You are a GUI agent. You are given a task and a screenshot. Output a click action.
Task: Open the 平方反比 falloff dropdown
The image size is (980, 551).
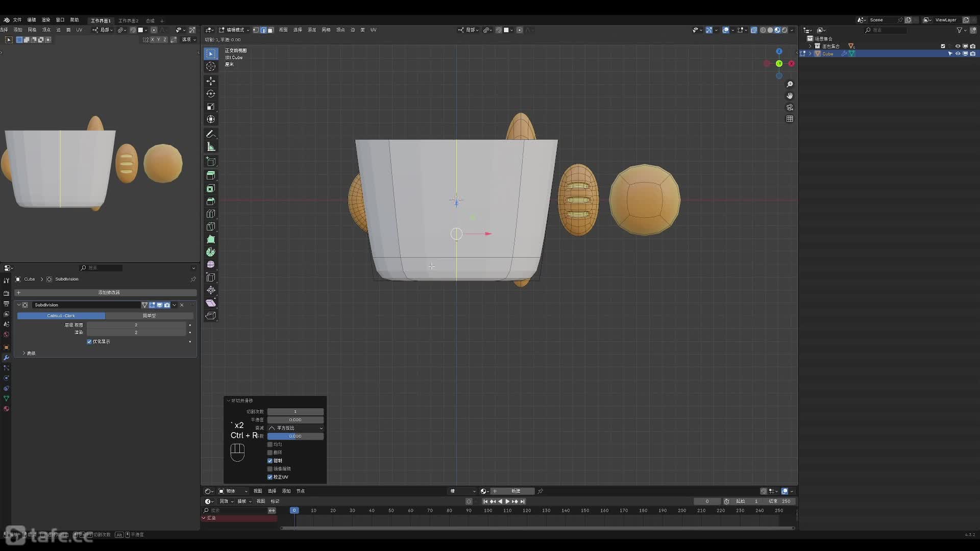point(296,428)
